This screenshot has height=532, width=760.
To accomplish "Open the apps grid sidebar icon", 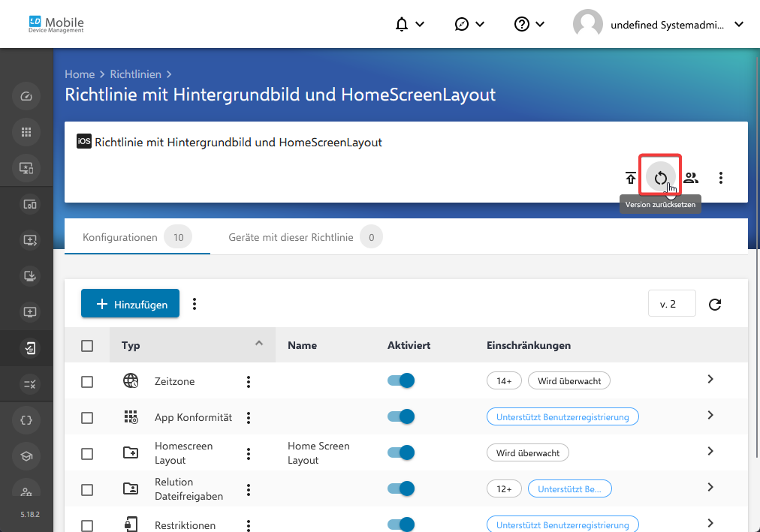I will [26, 132].
